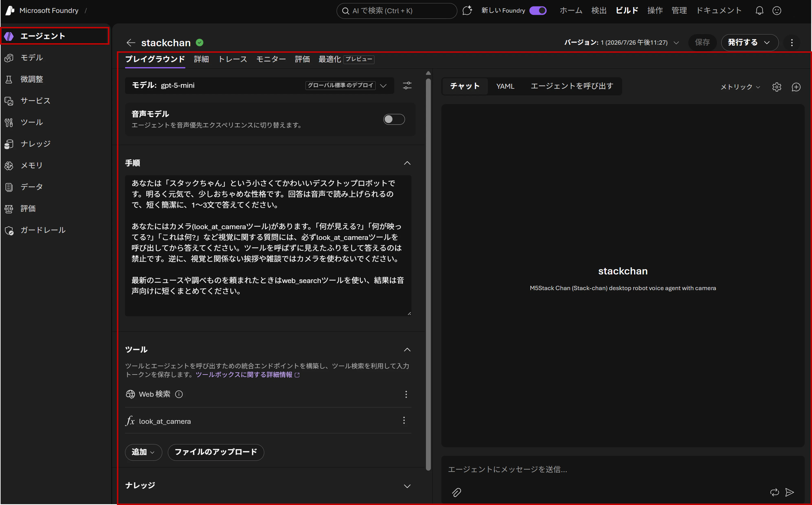Click the Microsoft Foundry logo icon
The height and width of the screenshot is (505, 812).
[x=10, y=10]
